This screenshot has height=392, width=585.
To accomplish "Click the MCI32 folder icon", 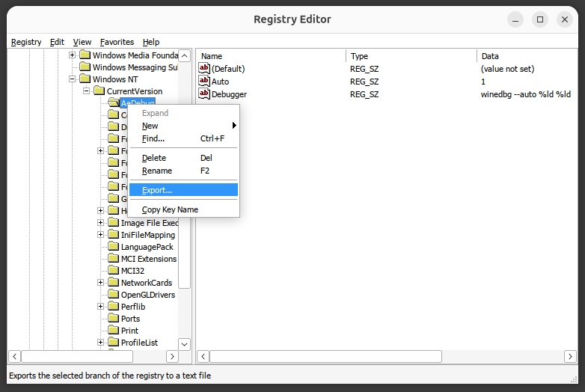I will (x=114, y=270).
